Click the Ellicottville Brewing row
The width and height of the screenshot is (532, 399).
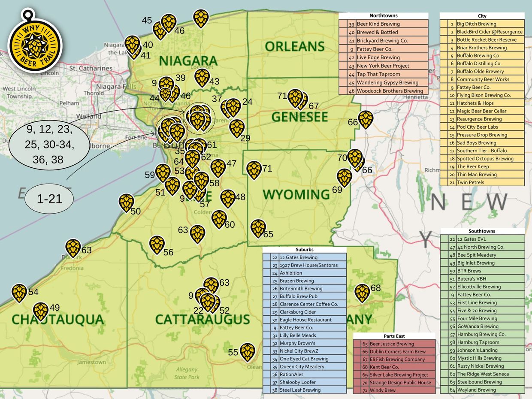pos(482,287)
